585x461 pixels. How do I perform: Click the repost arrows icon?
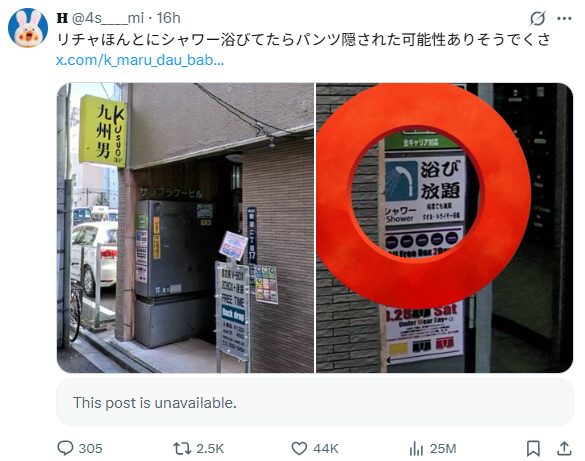pos(182,448)
